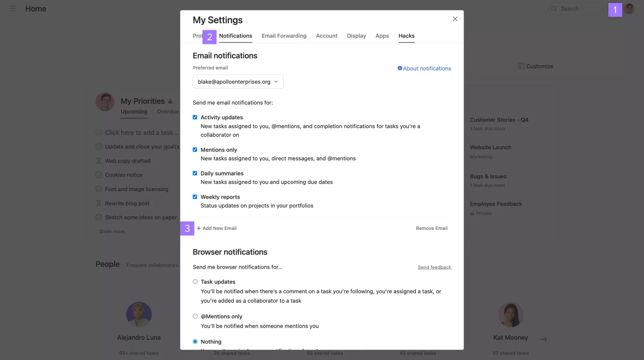Screen dimensions: 644x360
Task: Send feedback browser notifications link
Action: [434, 267]
